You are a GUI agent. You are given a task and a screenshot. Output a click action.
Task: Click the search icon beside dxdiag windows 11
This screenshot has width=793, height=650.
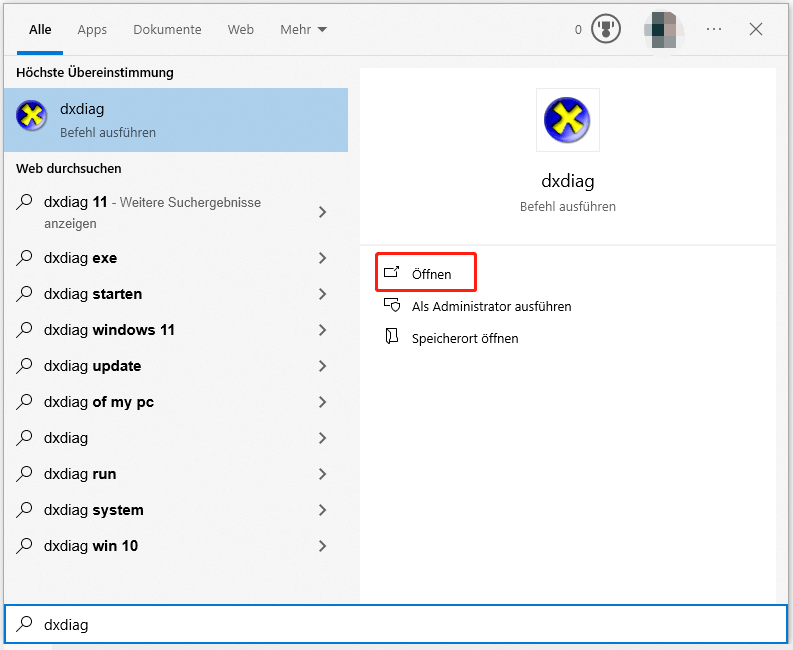coord(24,329)
